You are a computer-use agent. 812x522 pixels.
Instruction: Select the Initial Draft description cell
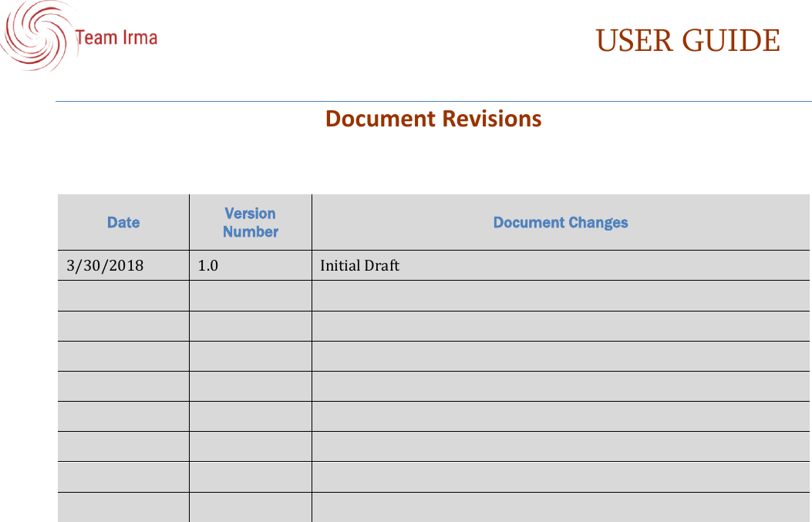[x=359, y=265]
